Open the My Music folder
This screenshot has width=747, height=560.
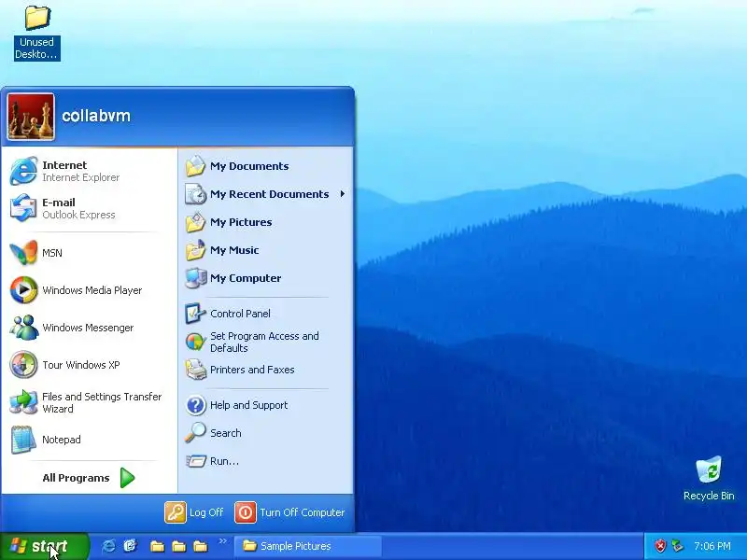(266, 250)
